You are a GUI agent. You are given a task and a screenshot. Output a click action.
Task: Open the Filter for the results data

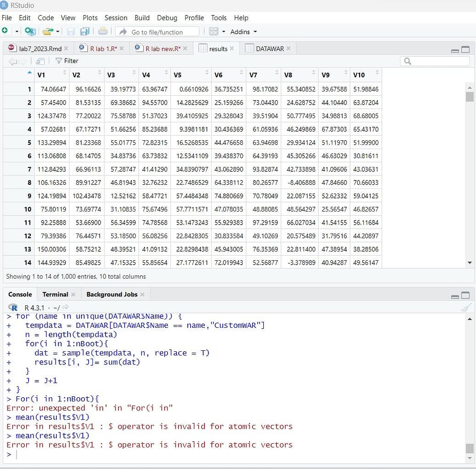[67, 61]
